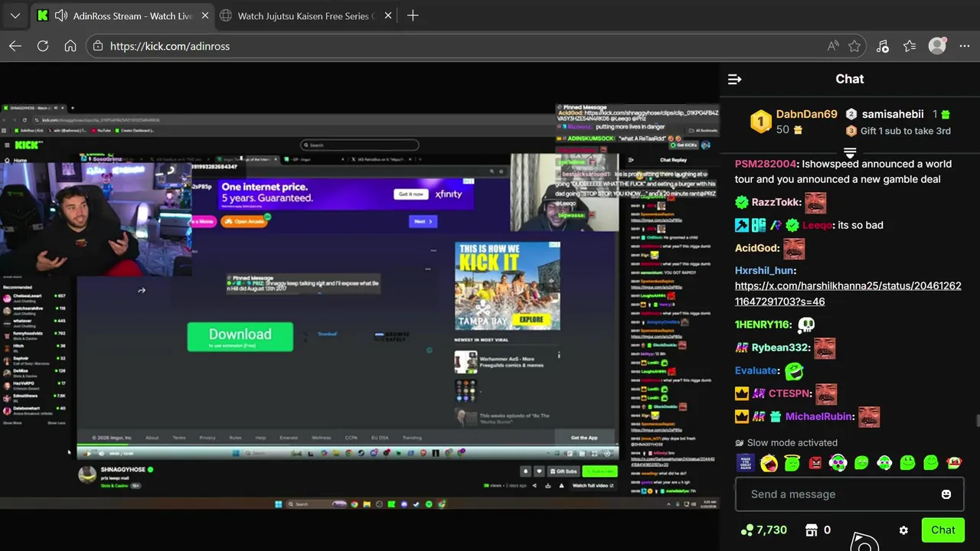Viewport: 980px width, 551px height.
Task: Open Hxrshil_hun user profile
Action: [x=764, y=270]
